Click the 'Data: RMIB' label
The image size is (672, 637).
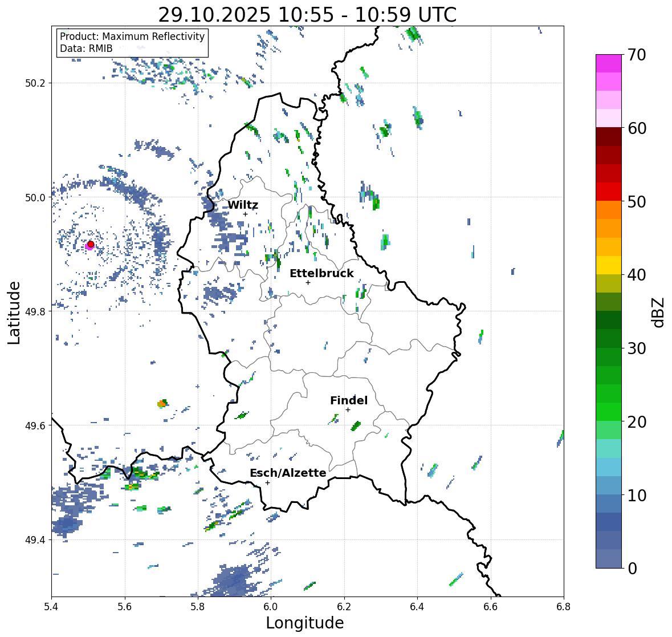coord(86,48)
